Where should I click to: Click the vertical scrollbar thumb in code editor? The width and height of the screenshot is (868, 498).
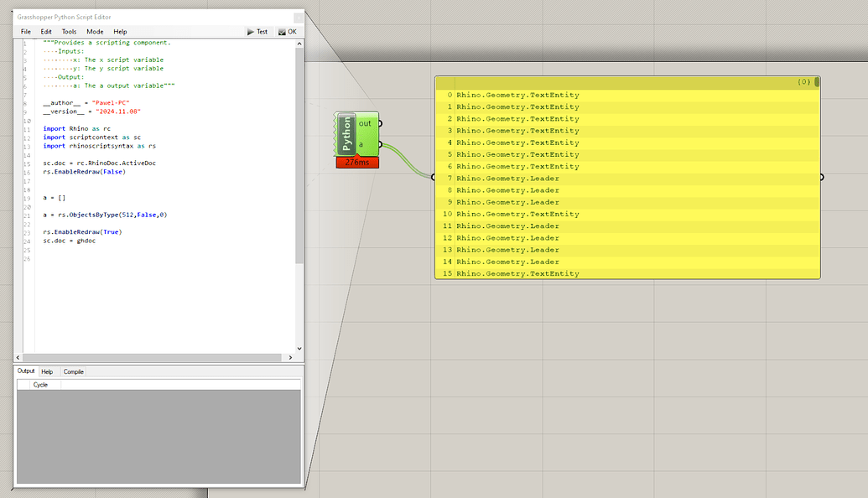click(299, 155)
